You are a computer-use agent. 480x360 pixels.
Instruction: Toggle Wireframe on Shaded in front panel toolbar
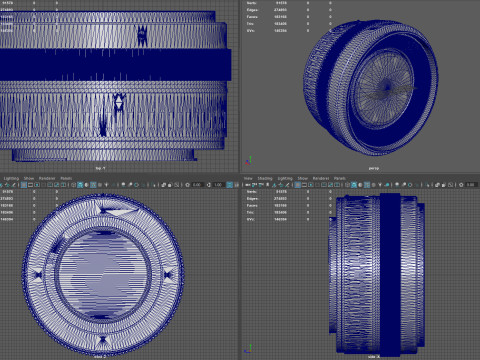pyautogui.click(x=93, y=184)
